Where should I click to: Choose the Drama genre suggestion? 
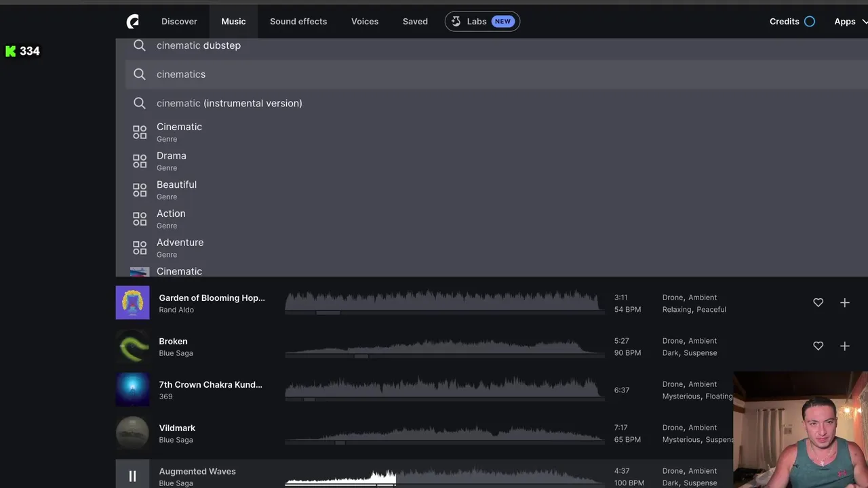tap(172, 161)
